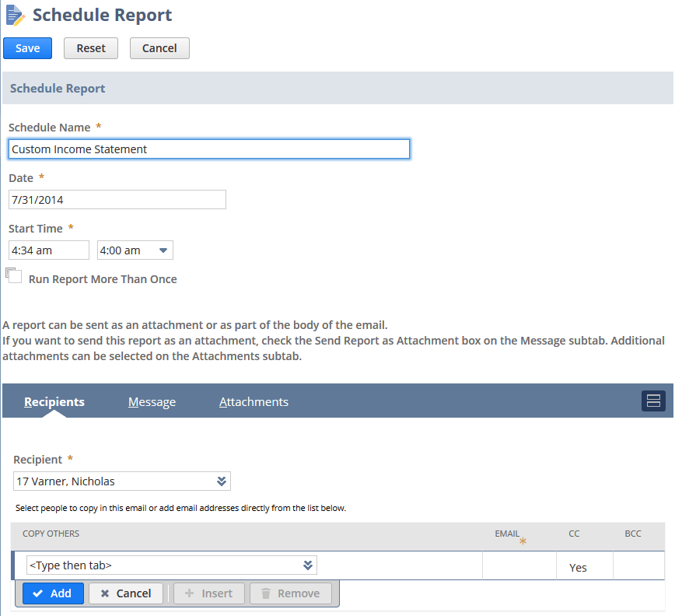Focus the Start Time text box
The width and height of the screenshot is (675, 616).
point(49,250)
